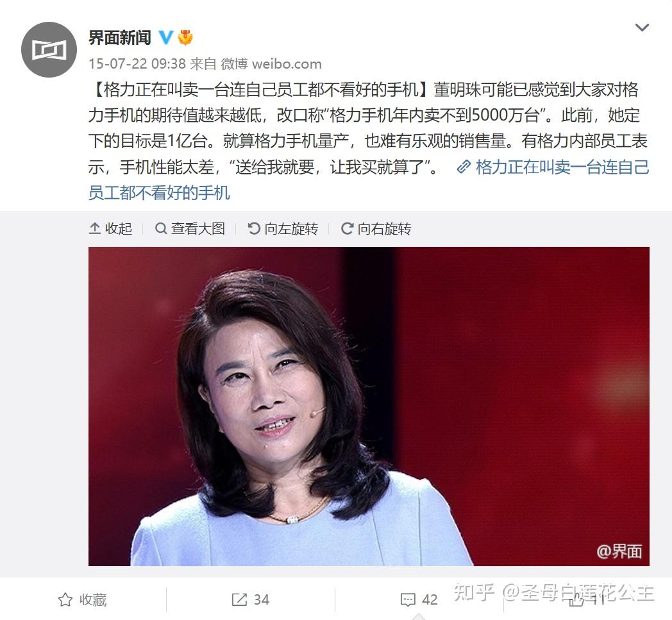Click the up-arrow icon beside 收起
This screenshot has width=672, height=620.
(x=94, y=228)
